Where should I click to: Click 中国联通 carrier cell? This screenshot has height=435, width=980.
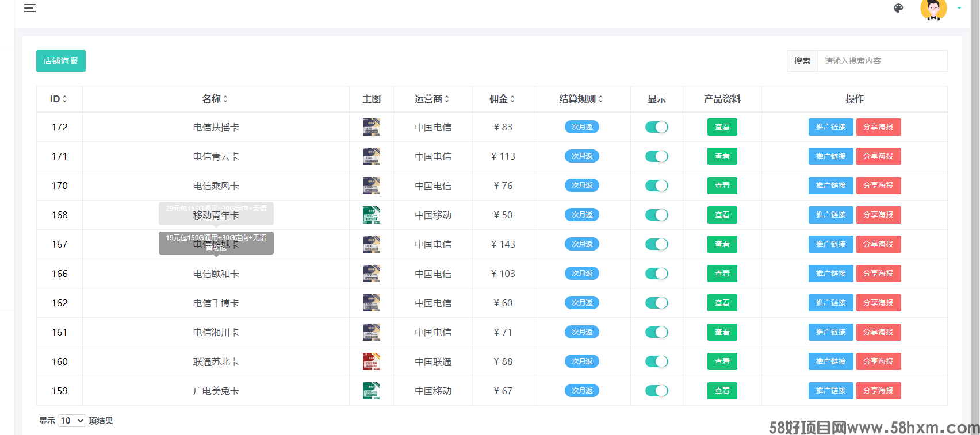point(433,361)
